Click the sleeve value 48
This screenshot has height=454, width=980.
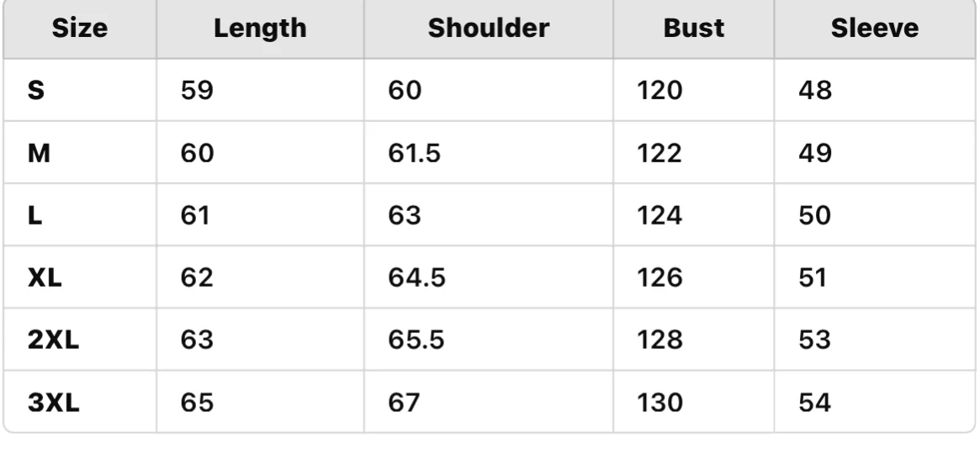point(814,91)
